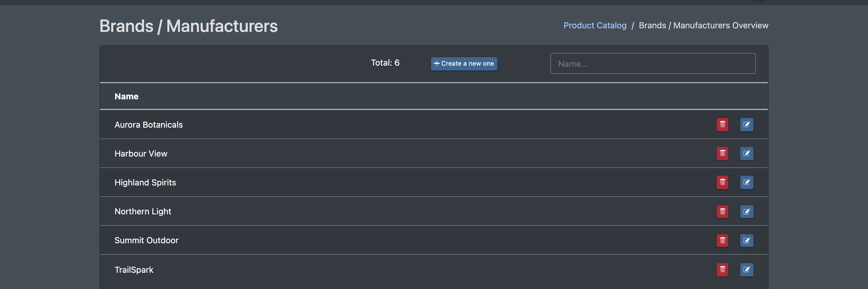The height and width of the screenshot is (289, 868).
Task: Delete the Highland Spirits brand
Action: tap(722, 182)
